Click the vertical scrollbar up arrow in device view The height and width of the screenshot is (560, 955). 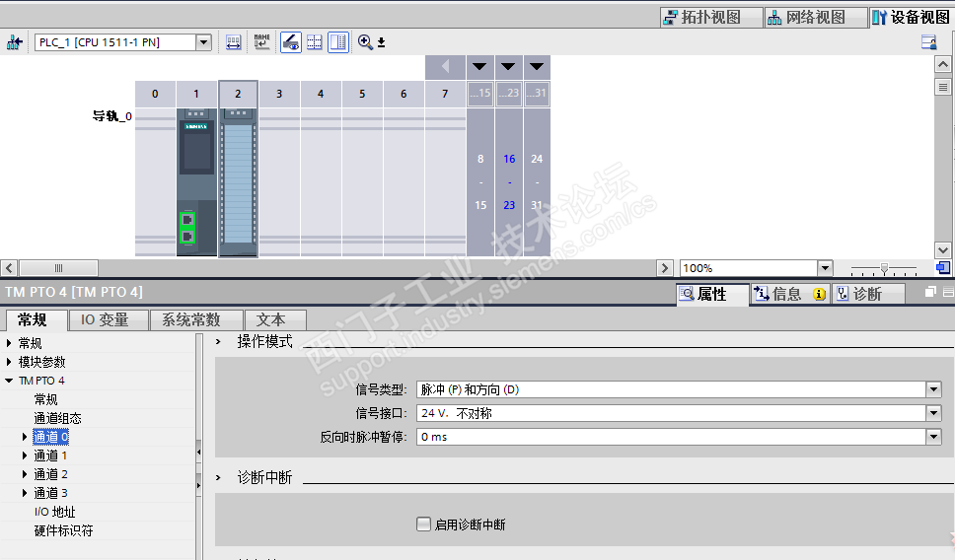(943, 64)
